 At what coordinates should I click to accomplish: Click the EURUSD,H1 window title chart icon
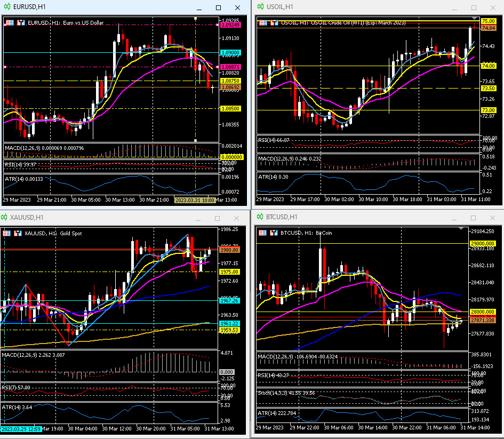(x=7, y=7)
